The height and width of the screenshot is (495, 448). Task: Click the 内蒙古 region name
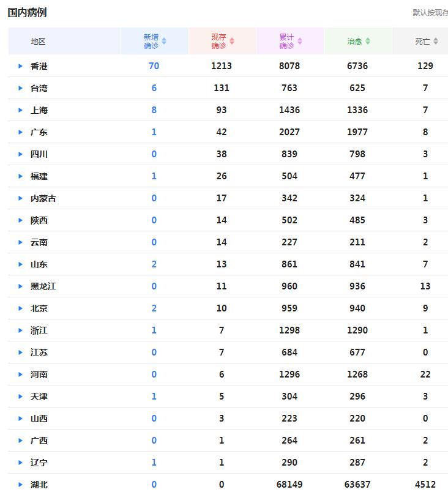coord(43,198)
